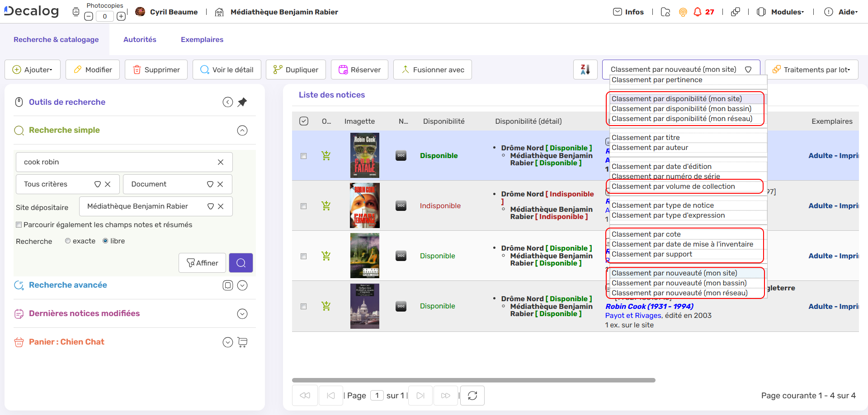868x415 pixels.
Task: Open the basket icon next to Panier Chien Chat
Action: [243, 342]
